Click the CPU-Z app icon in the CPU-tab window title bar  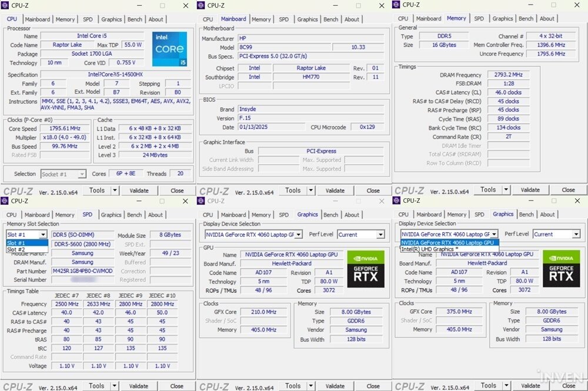(5, 5)
